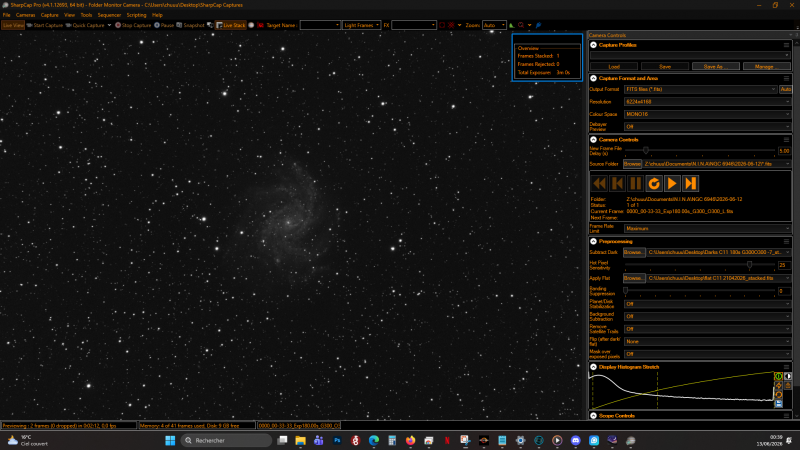Click the Pause toolbar button
This screenshot has width=800, height=450.
pos(164,25)
